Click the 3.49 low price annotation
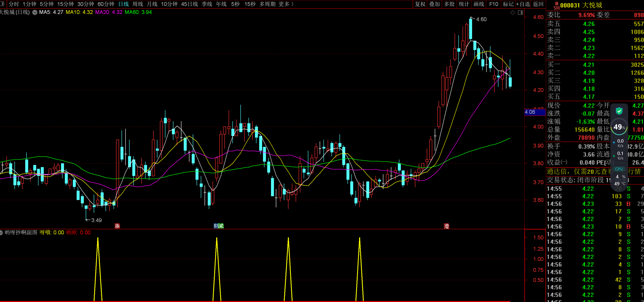Screen dimensions: 644x302 pos(96,220)
